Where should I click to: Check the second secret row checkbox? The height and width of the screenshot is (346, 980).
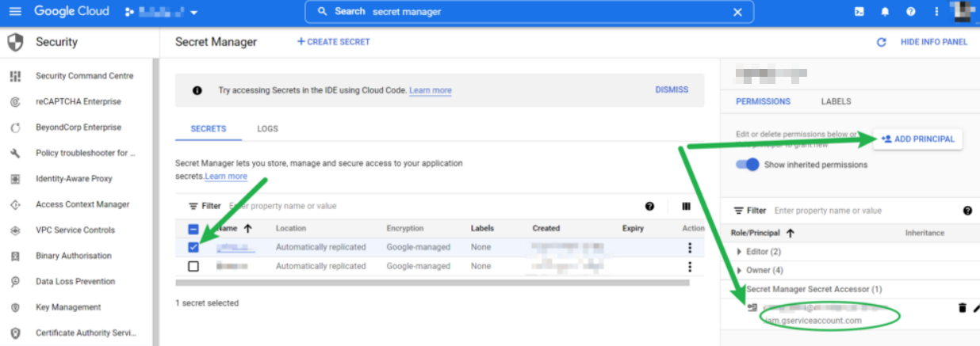pyautogui.click(x=193, y=266)
